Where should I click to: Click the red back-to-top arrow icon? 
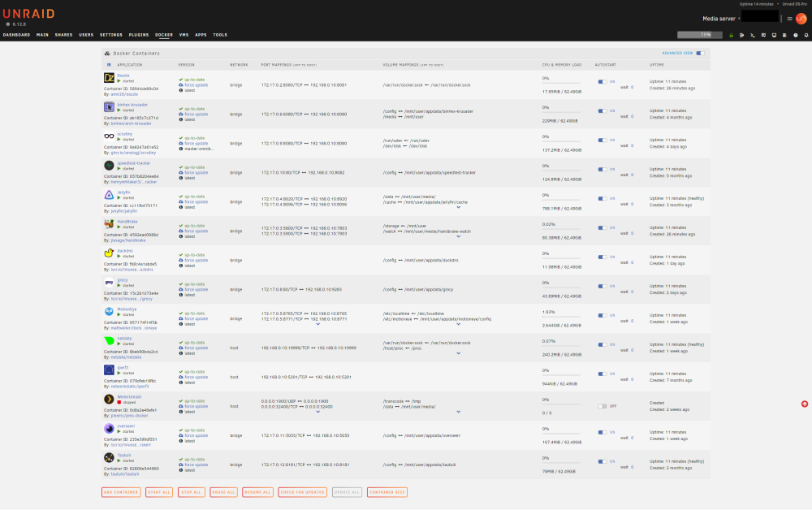[805, 404]
